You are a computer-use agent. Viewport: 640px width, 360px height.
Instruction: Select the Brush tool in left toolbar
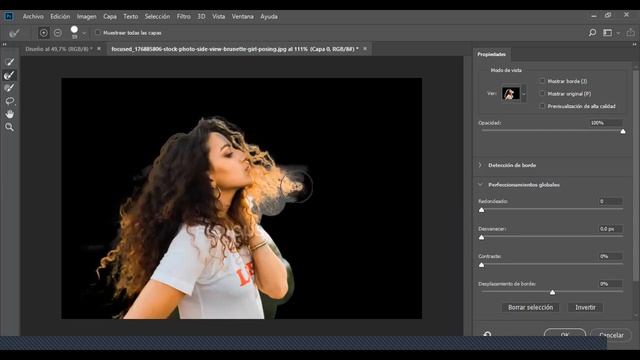coord(9,88)
